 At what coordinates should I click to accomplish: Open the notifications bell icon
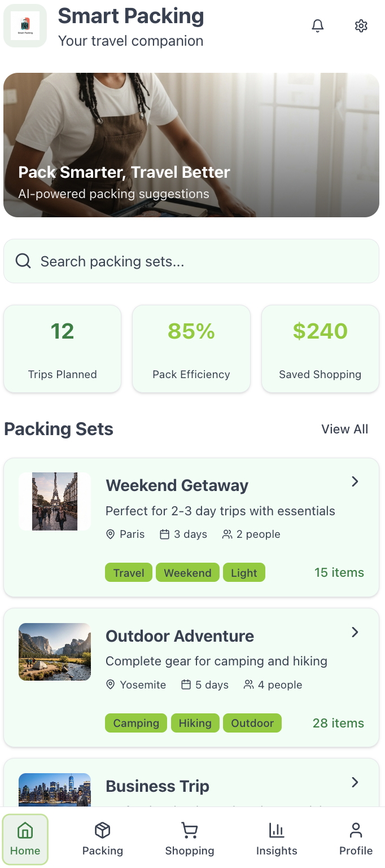click(x=318, y=25)
